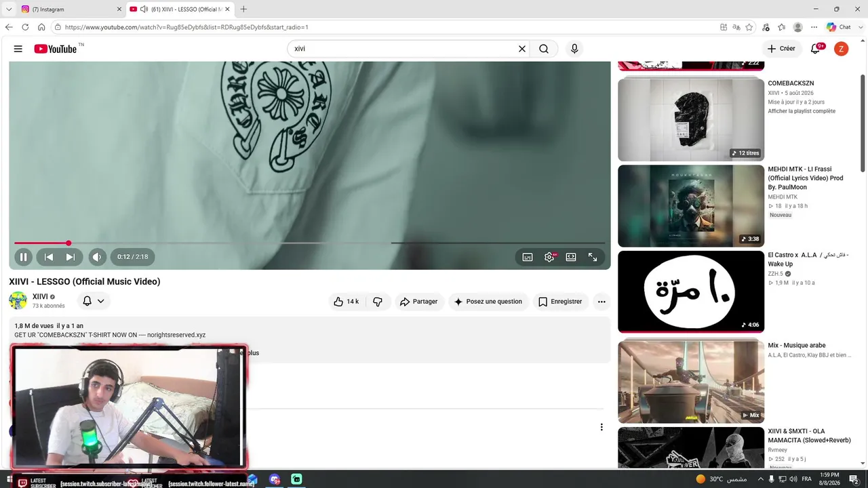The width and height of the screenshot is (868, 488).
Task: Select the XIIVI - LESSGO YouTube tab
Action: tap(180, 9)
